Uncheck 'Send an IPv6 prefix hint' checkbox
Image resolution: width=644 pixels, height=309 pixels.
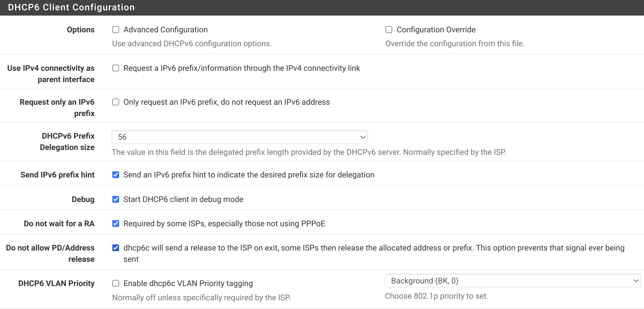point(116,175)
